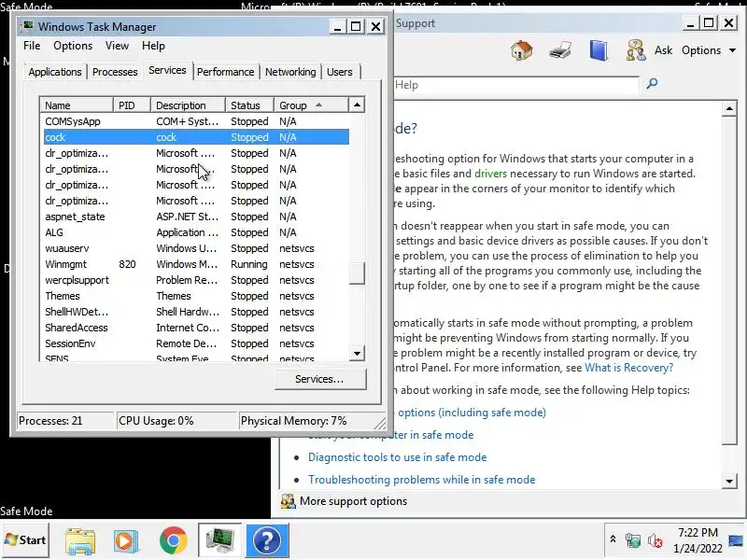Sort services by Name column header
Viewport: 747px width, 560px height.
tap(77, 105)
